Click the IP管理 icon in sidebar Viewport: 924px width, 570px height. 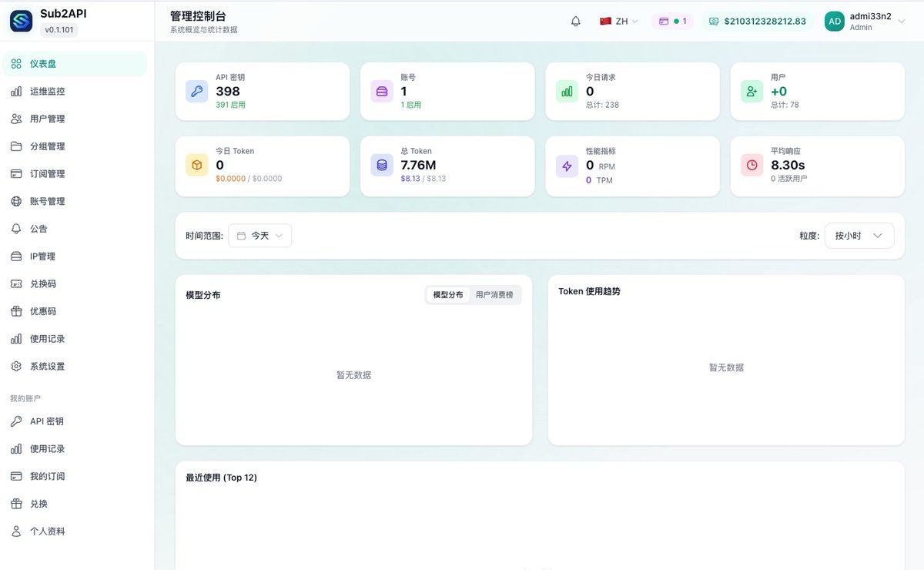click(x=16, y=256)
